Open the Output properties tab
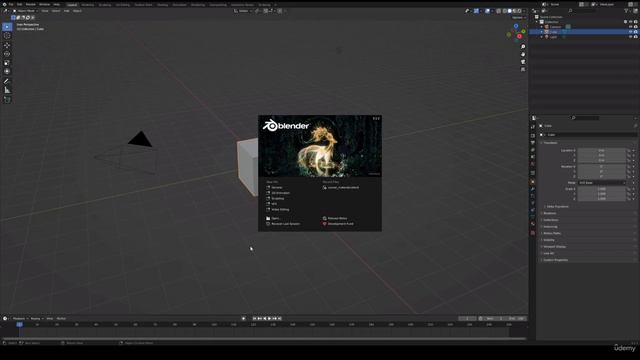 coord(533,142)
